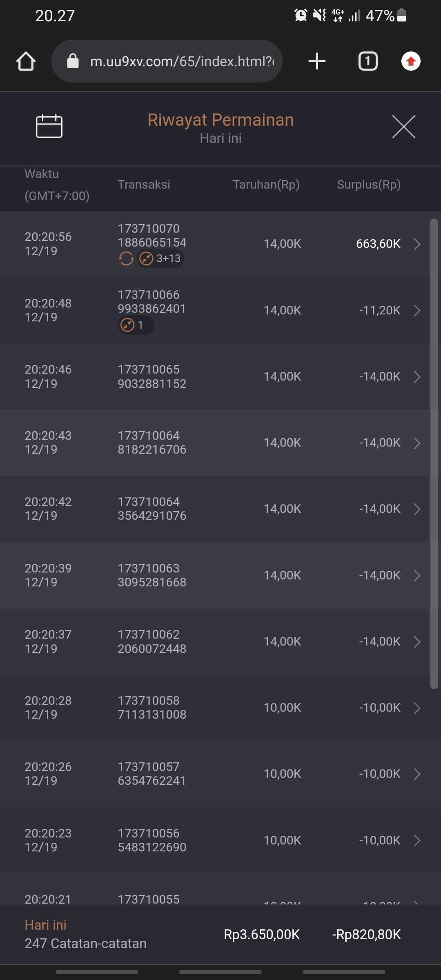Tap the 3+13 free spin badge
This screenshot has height=980, width=441.
[160, 258]
